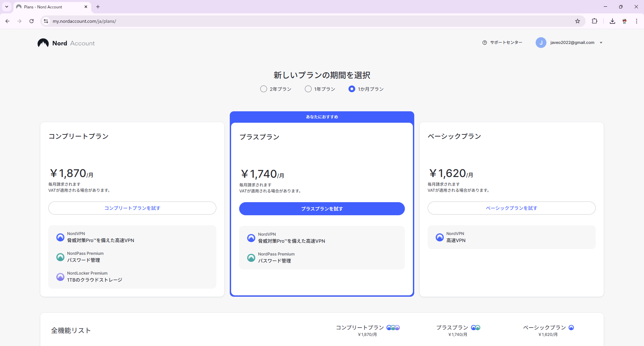This screenshot has height=346, width=644.
Task: Click the support center help icon
Action: (484, 43)
